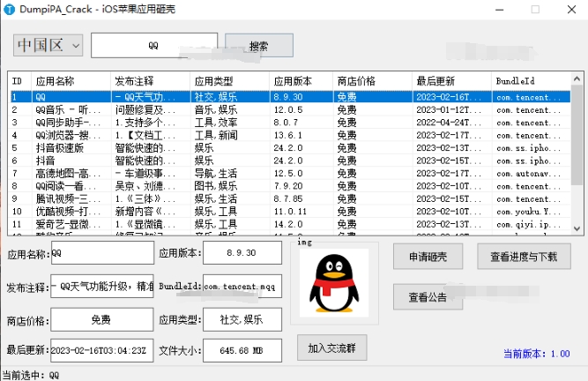This screenshot has height=381, width=588.
Task: Select the 优酷视频 row
Action: click(x=290, y=212)
